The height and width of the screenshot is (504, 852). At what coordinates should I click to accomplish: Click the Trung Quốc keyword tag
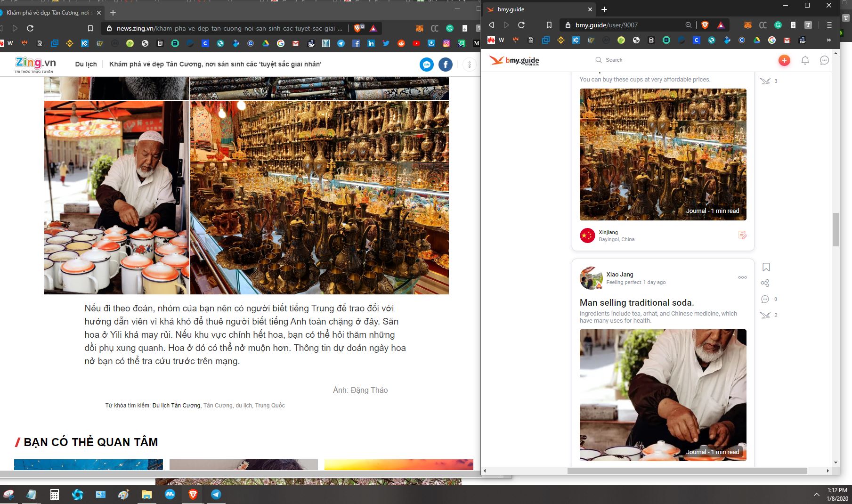tap(270, 406)
